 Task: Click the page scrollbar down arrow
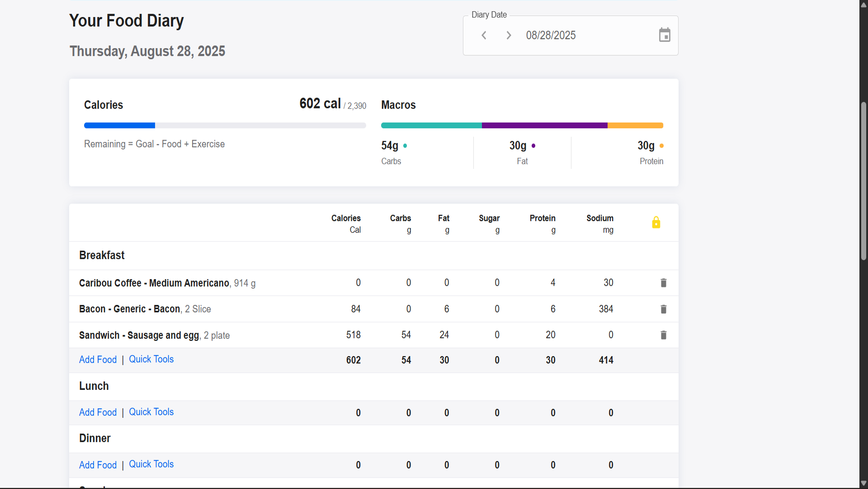[x=863, y=484]
